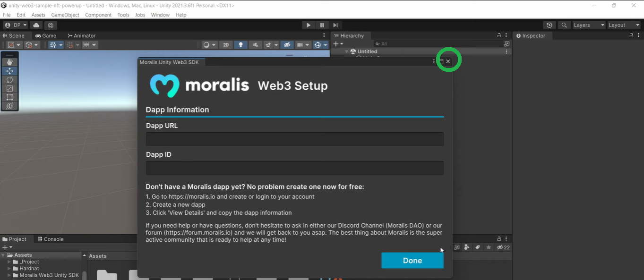Open the Inspector panel three-dot menu

[639, 35]
